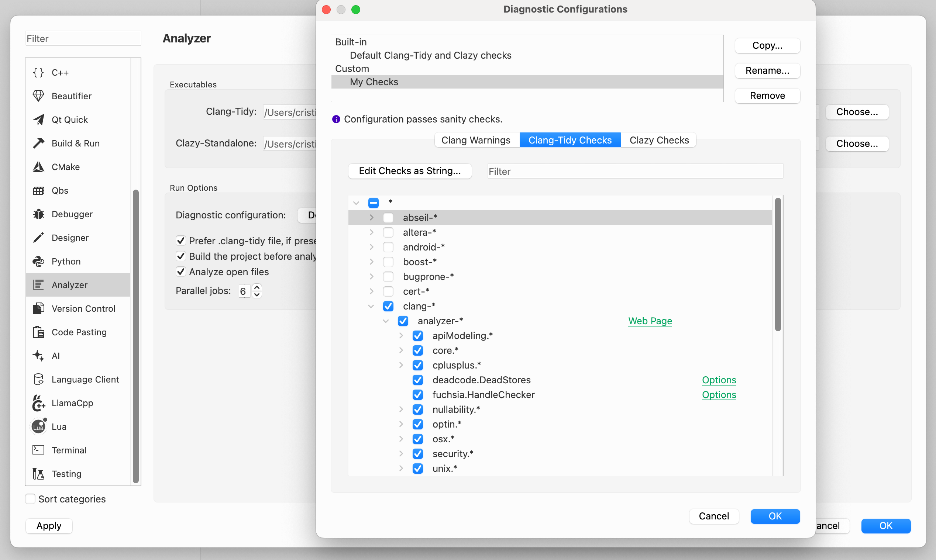Switch to the Clang Warnings tab
This screenshot has width=936, height=560.
[x=475, y=140]
